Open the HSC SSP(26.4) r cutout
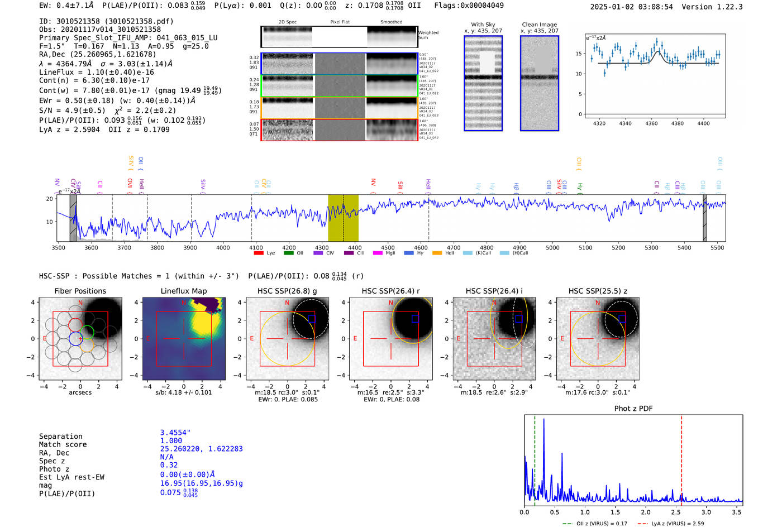Screen dimensions: 782x532 click(x=391, y=339)
